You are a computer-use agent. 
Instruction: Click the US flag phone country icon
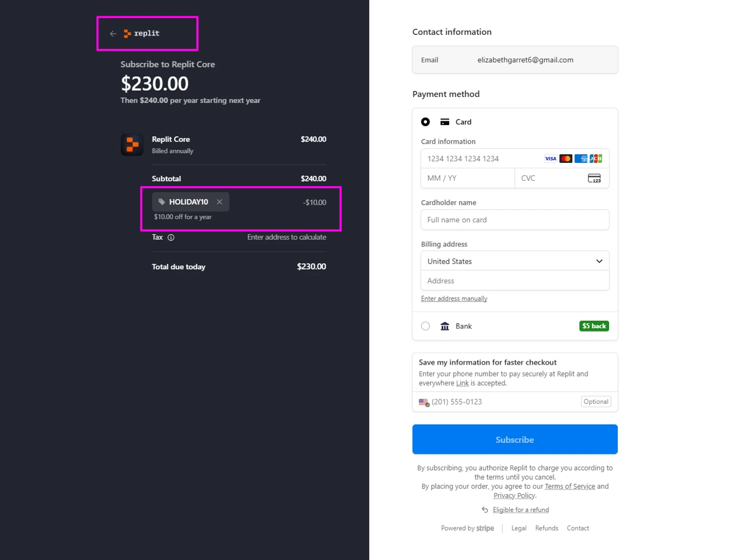click(424, 402)
